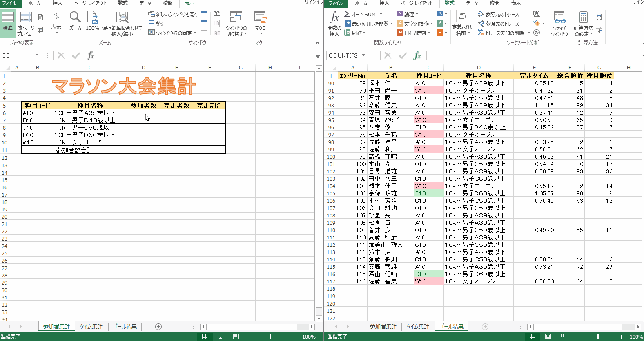Expand the Freeze Panes (ウィンドウ枠の固定) dropdown

pos(172,33)
